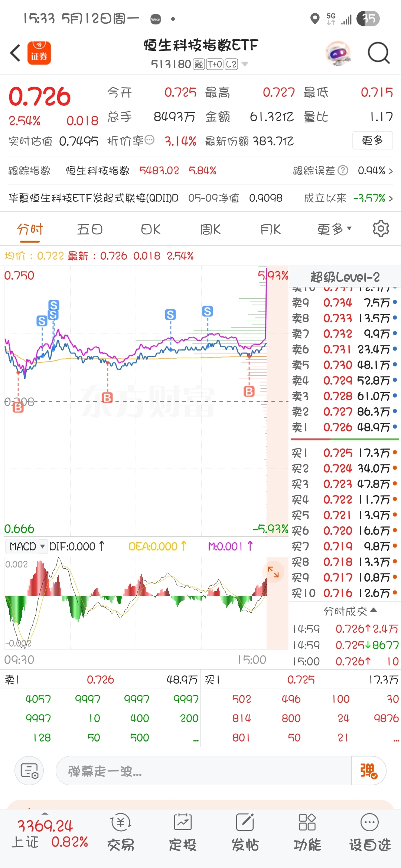The height and width of the screenshot is (868, 401).
Task: Open the MACD indicator dropdown
Action: click(26, 546)
